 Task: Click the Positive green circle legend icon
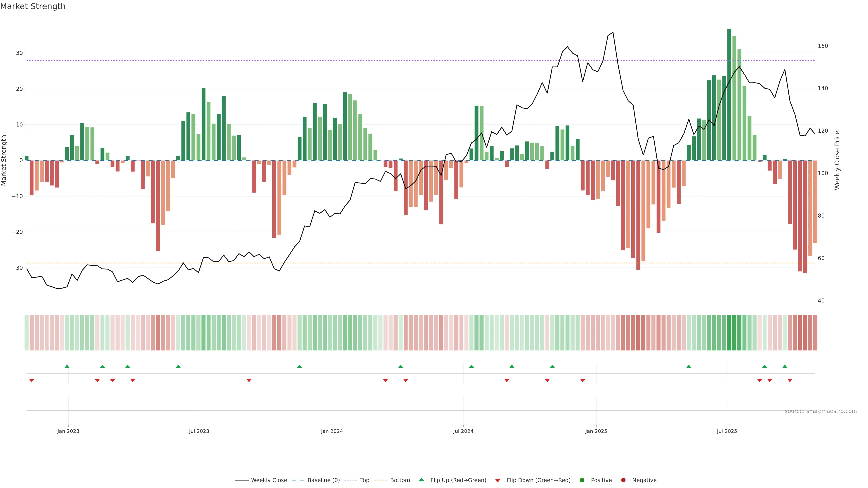pos(582,480)
